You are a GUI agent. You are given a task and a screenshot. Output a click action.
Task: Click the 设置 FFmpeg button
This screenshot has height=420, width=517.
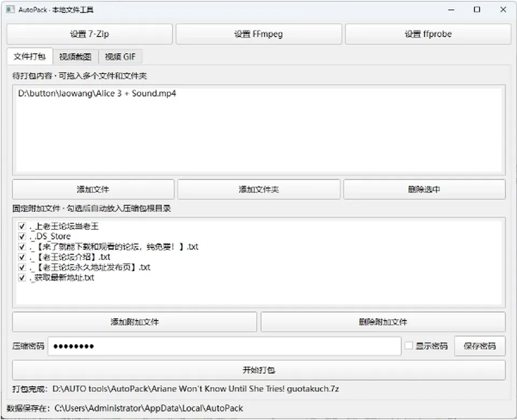[258, 34]
